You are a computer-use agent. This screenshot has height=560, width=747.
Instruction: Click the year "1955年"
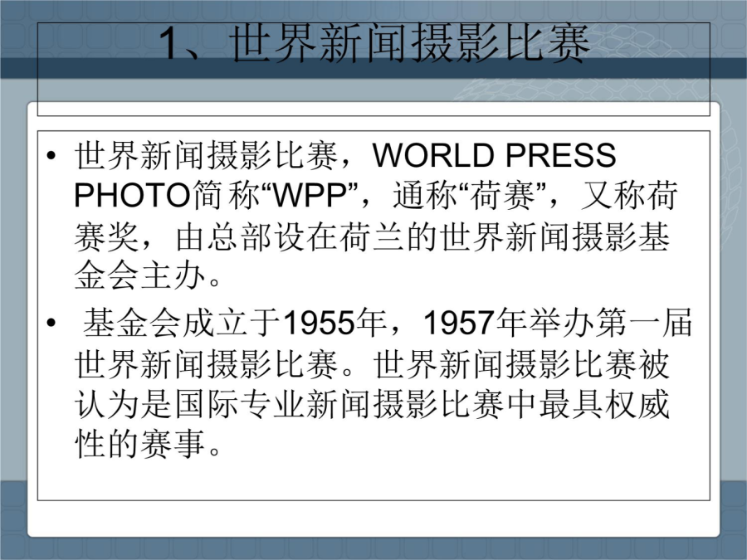334,323
